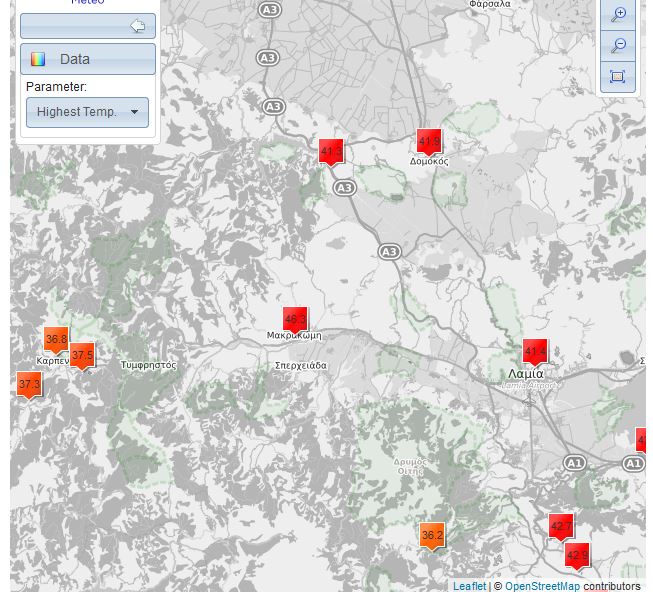The width and height of the screenshot is (653, 592).
Task: Select the red temperature marker above Δομοκός
Action: click(x=429, y=142)
